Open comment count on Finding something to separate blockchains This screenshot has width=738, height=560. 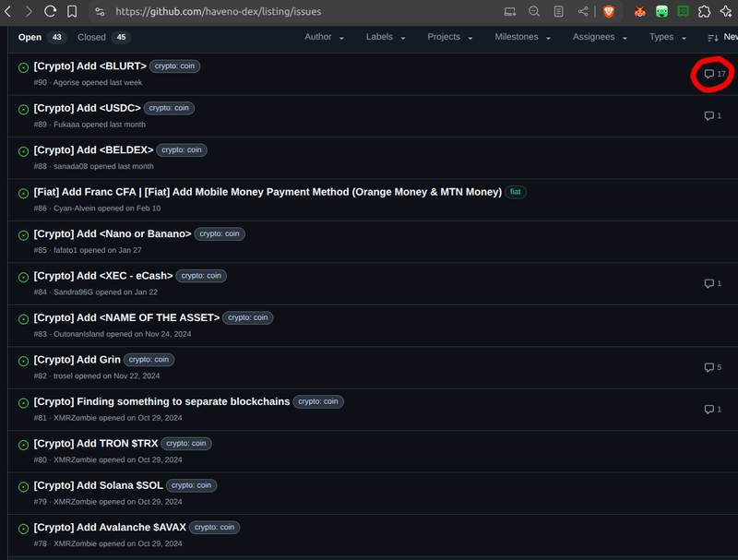point(712,409)
